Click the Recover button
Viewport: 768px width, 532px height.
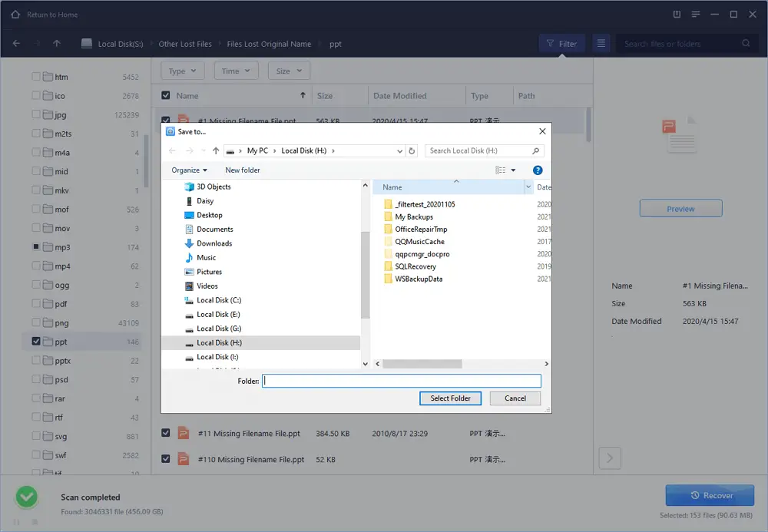point(709,495)
